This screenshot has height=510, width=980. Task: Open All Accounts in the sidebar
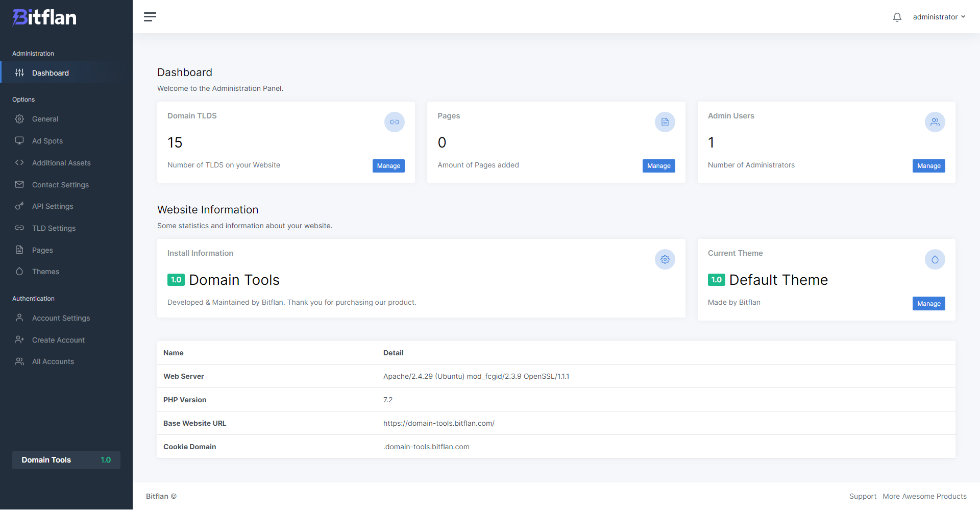[53, 361]
